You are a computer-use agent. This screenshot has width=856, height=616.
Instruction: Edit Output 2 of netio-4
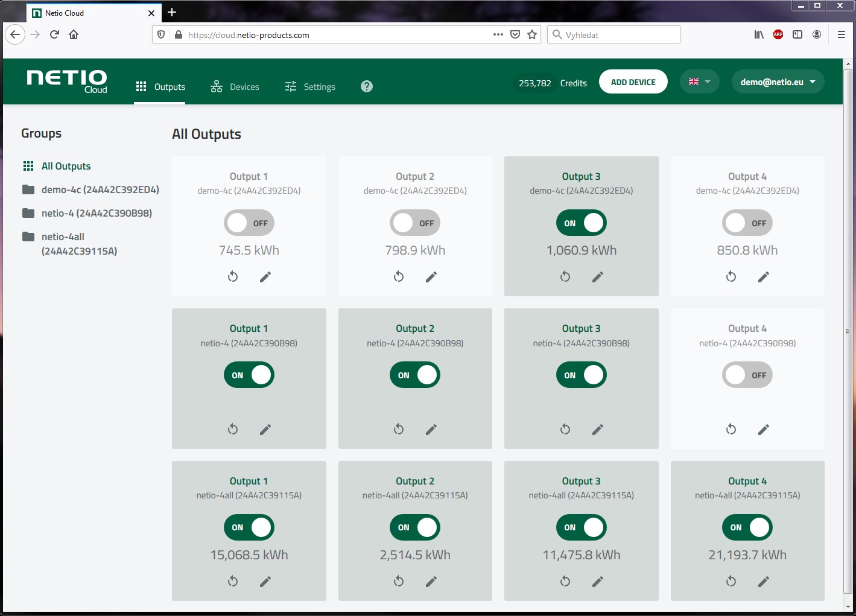click(x=431, y=430)
